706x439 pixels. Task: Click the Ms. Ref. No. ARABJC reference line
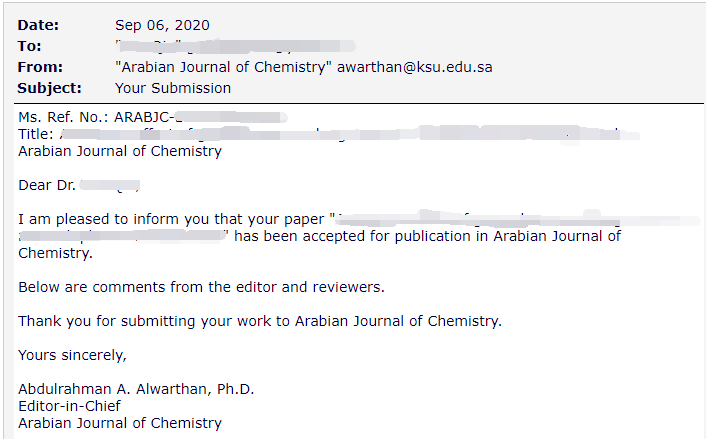point(153,117)
